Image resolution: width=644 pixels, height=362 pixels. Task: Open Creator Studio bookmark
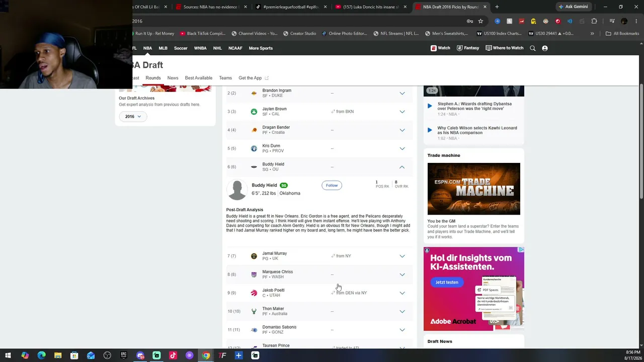(299, 34)
